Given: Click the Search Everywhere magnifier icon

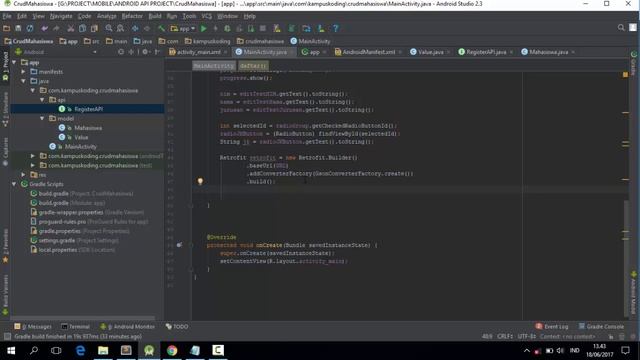Looking at the screenshot, I should coord(621,28).
